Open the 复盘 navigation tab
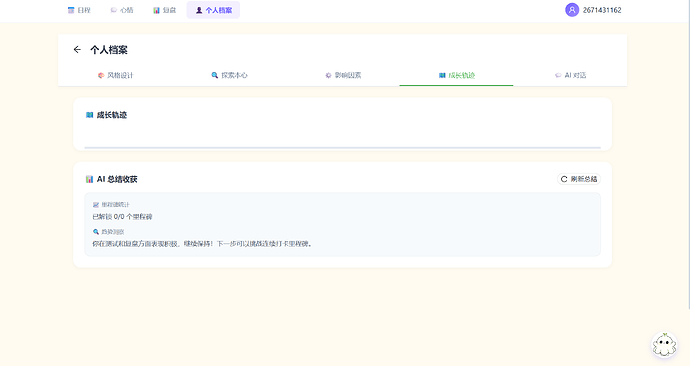The height and width of the screenshot is (366, 690). pyautogui.click(x=165, y=10)
